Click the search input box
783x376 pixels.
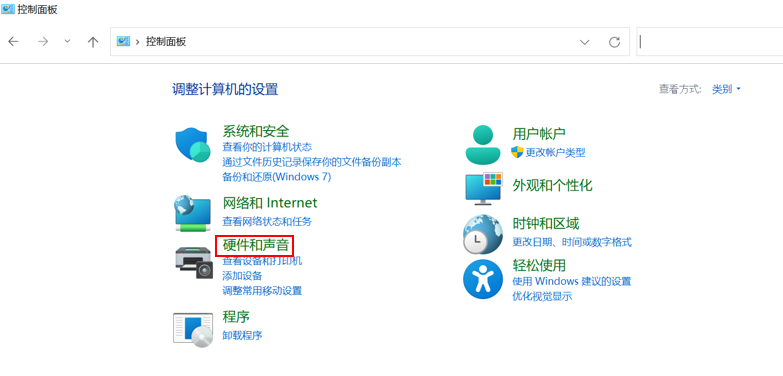click(710, 42)
